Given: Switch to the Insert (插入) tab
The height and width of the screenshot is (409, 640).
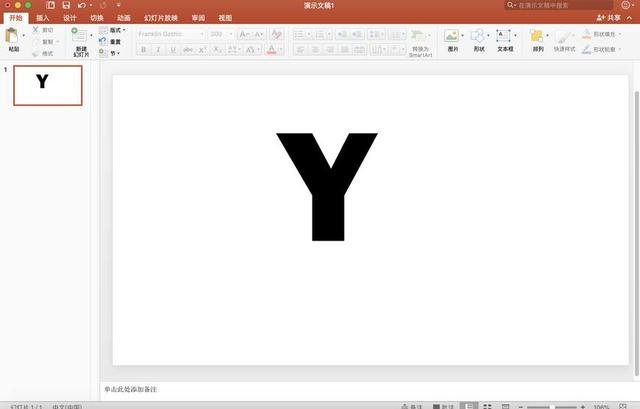Looking at the screenshot, I should coord(43,18).
